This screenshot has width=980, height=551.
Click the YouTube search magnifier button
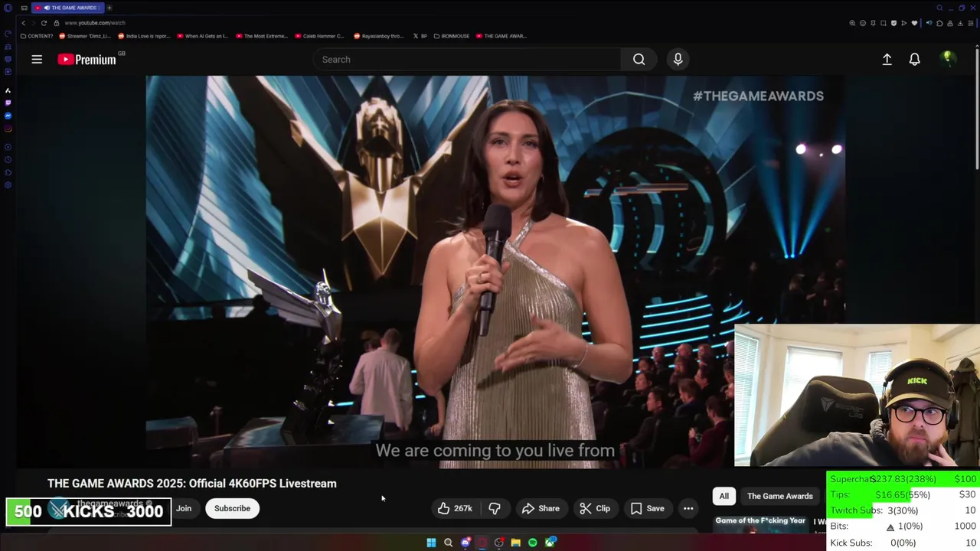pyautogui.click(x=639, y=59)
